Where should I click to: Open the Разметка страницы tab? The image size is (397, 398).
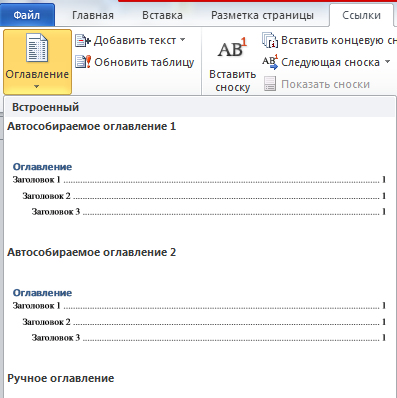263,15
